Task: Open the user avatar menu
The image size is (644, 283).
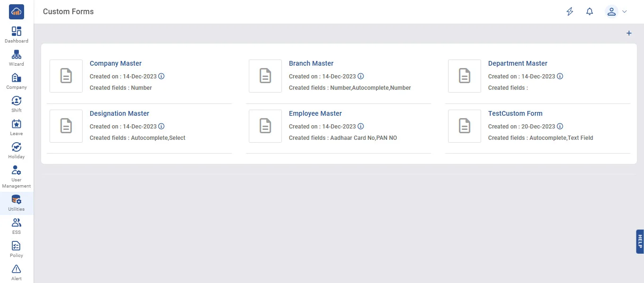Action: [611, 12]
